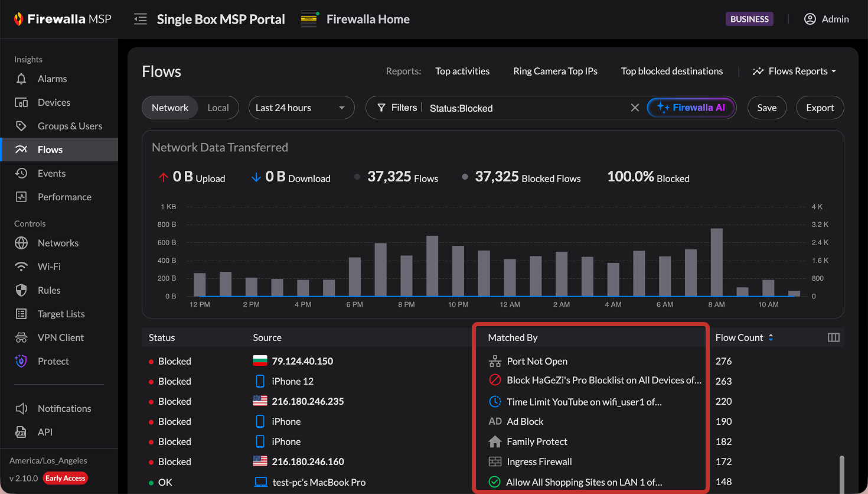Click the Wi-Fi icon in sidebar
The width and height of the screenshot is (868, 494).
21,266
